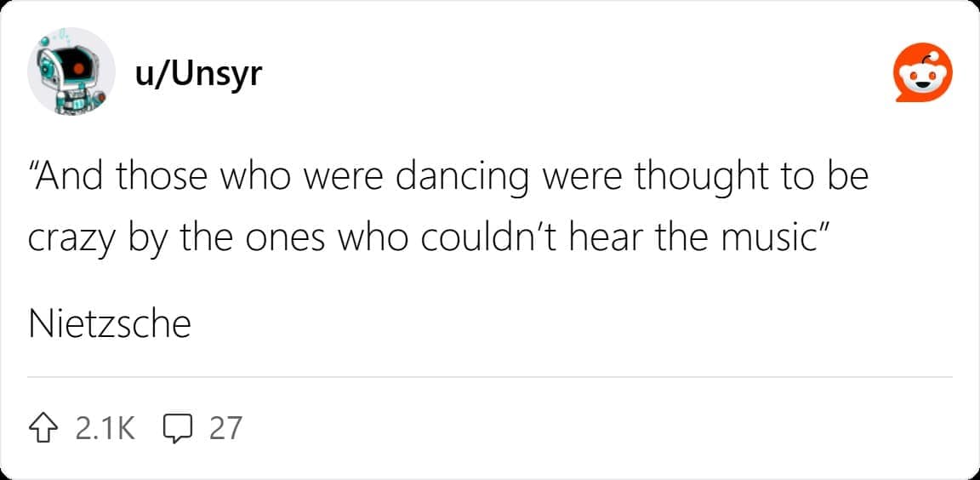Click the 27 comments count
Viewport: 980px width, 480px height.
click(225, 427)
